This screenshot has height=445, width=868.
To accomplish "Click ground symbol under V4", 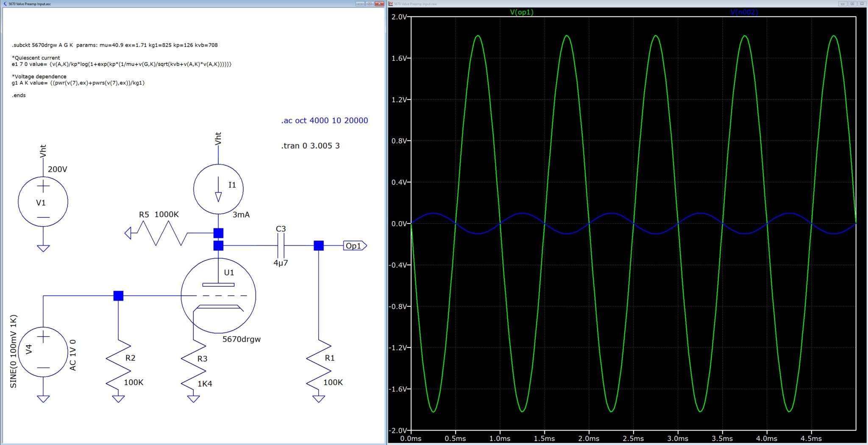I will tap(43, 399).
